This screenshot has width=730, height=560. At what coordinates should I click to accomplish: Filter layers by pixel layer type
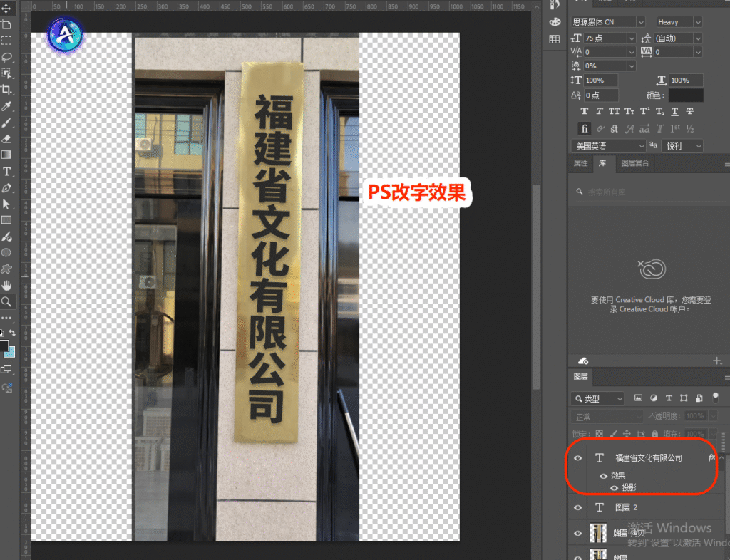point(638,398)
